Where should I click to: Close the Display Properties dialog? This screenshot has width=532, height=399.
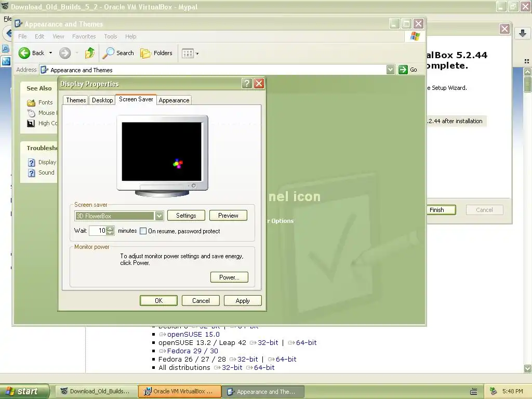click(259, 84)
